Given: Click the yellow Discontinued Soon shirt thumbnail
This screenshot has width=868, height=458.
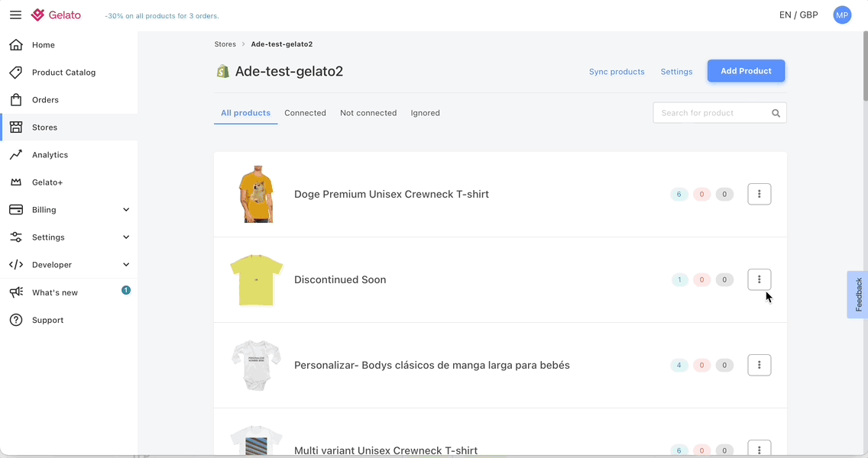Looking at the screenshot, I should click(x=256, y=280).
